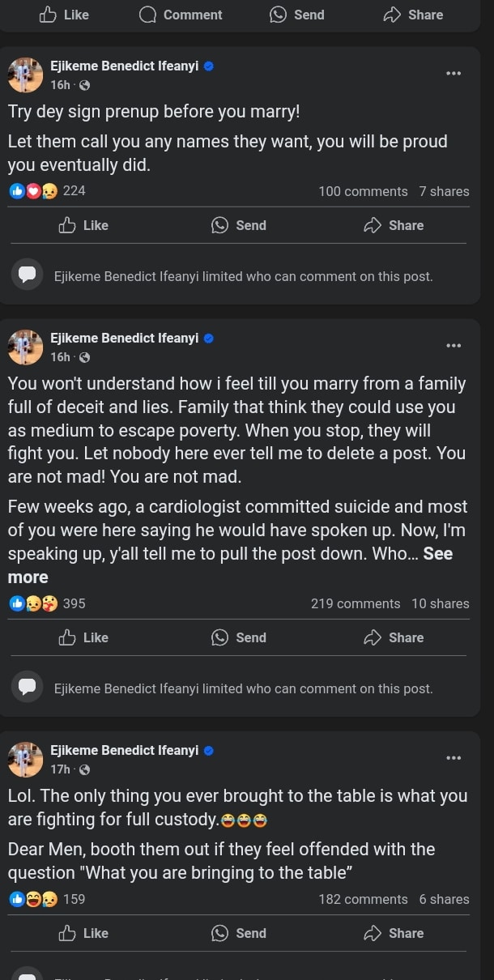Like the 'brought to the table' post
This screenshot has width=494, height=980.
point(83,933)
